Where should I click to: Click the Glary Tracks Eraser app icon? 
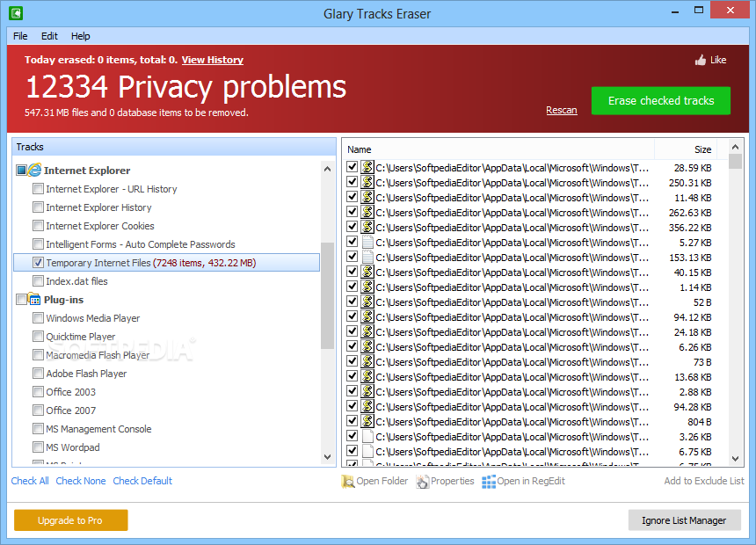click(x=16, y=13)
